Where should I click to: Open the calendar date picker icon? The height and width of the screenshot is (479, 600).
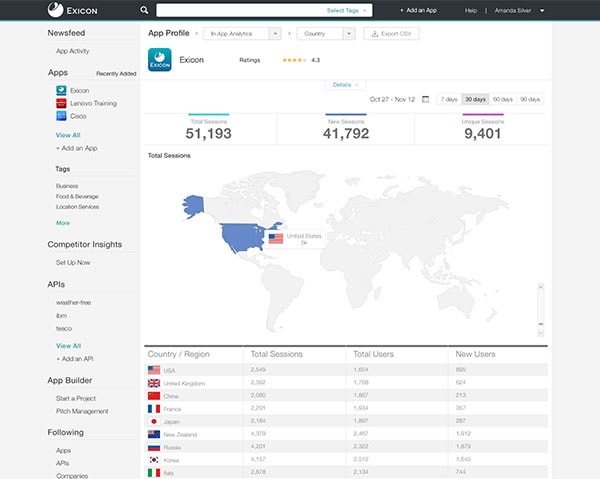[x=426, y=99]
